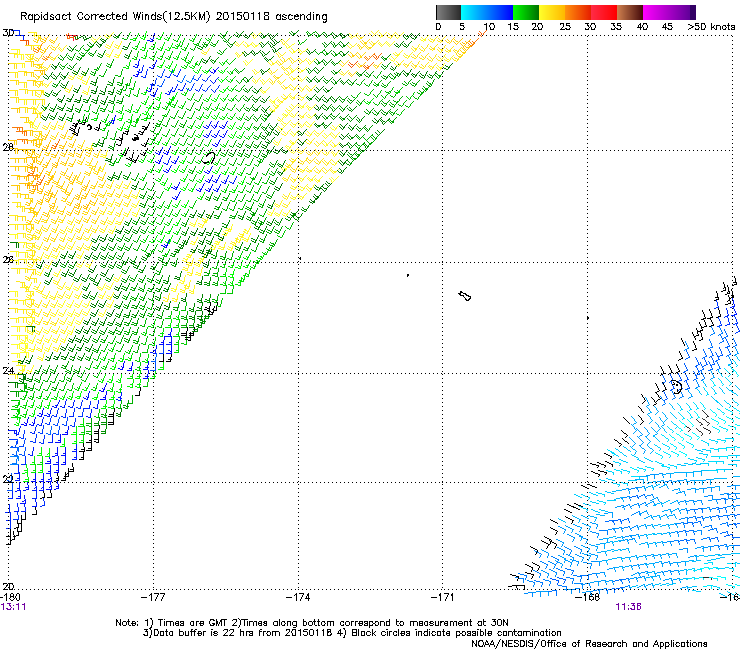Click the magenta 40-45 knots color swatch

(x=656, y=12)
